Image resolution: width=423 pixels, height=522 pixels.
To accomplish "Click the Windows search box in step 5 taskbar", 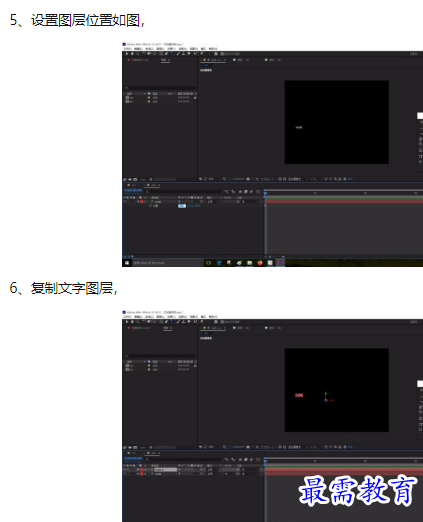I will click(168, 263).
